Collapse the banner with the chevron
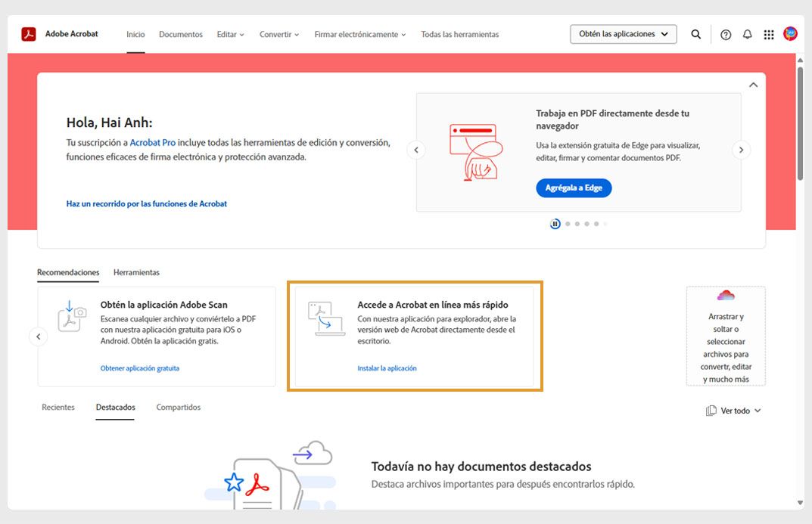Screen dimensions: 812x524 point(753,85)
